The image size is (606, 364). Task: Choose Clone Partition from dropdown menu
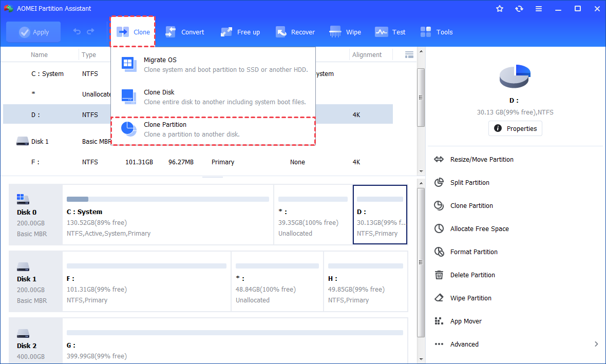213,131
